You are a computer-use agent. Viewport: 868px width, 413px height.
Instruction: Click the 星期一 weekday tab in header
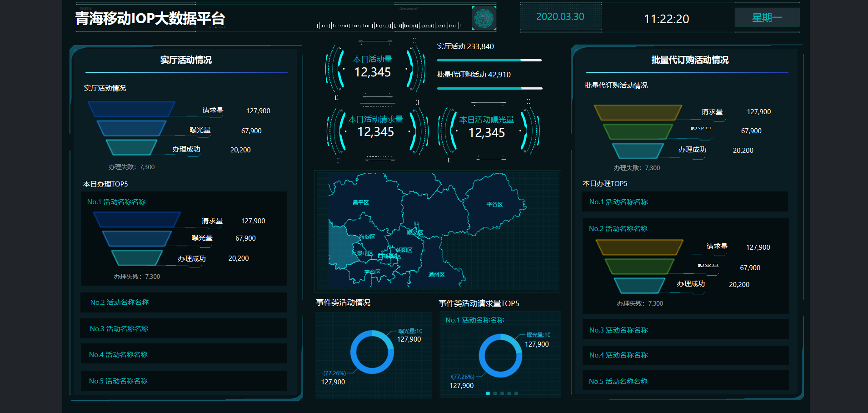[x=767, y=18]
